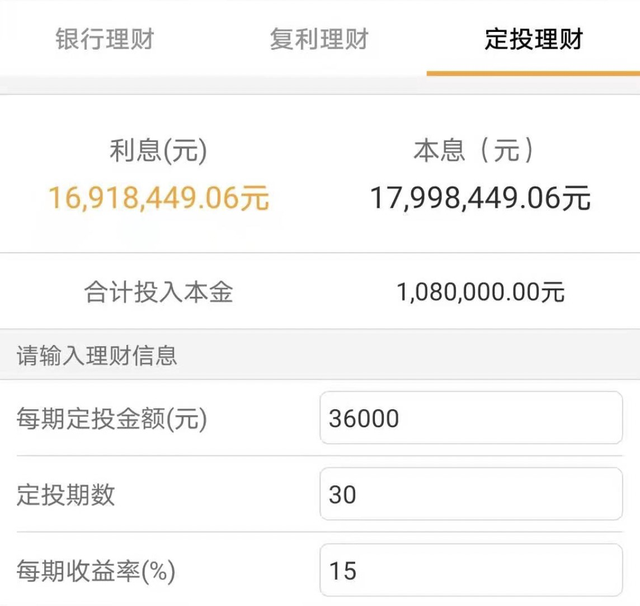Tap the principal value 1,080,000.00元
The width and height of the screenshot is (640, 606).
pos(480,292)
